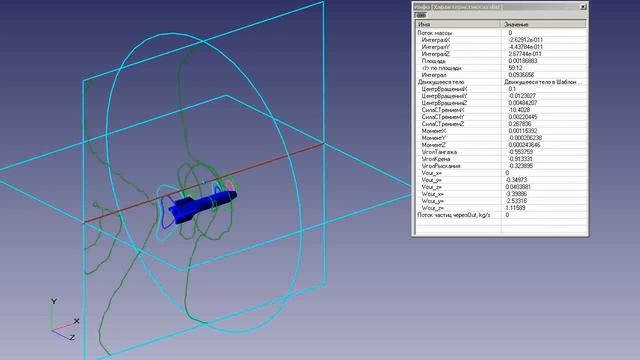Click the Интеграл value 0.0936656

pos(521,75)
